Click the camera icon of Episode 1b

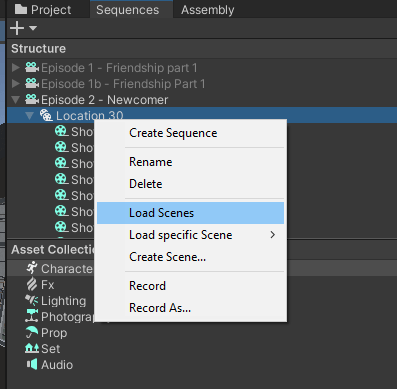32,83
